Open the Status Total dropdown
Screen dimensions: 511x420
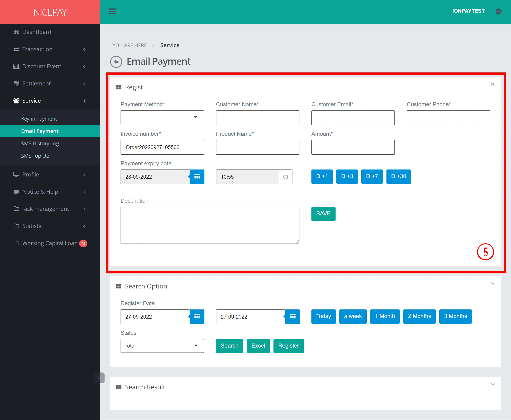pos(162,346)
